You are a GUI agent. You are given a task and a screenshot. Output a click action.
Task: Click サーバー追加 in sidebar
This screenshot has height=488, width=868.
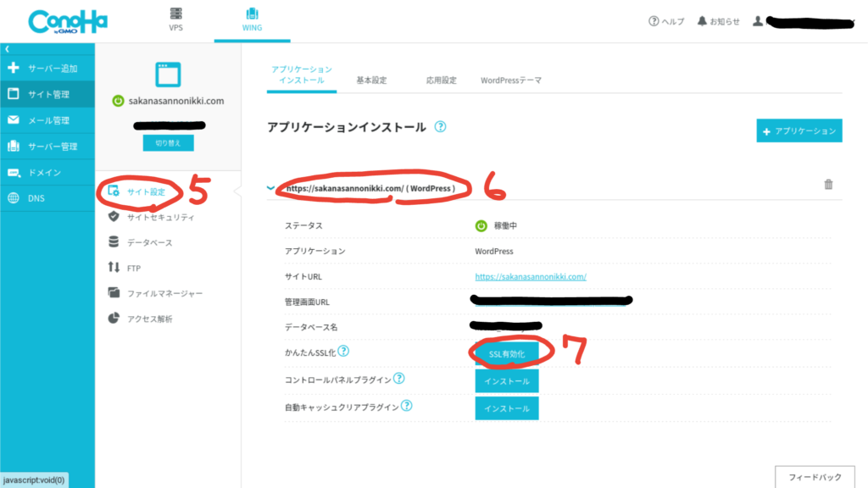click(47, 68)
